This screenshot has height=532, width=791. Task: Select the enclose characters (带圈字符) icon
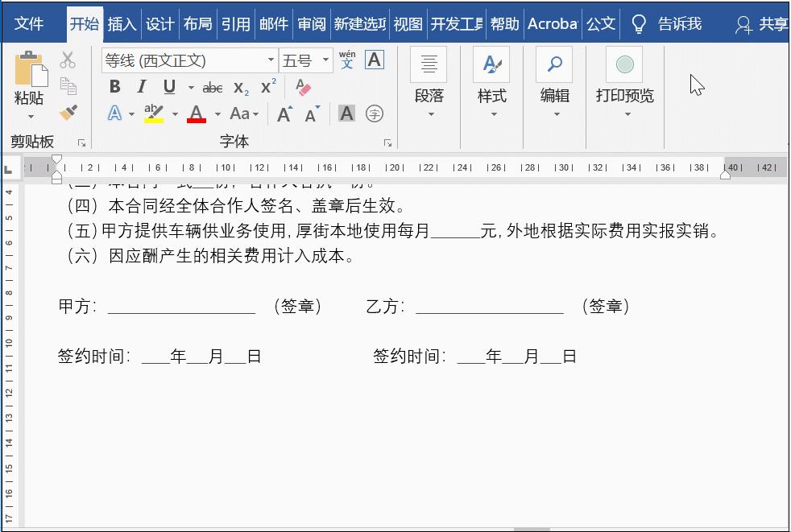(374, 114)
